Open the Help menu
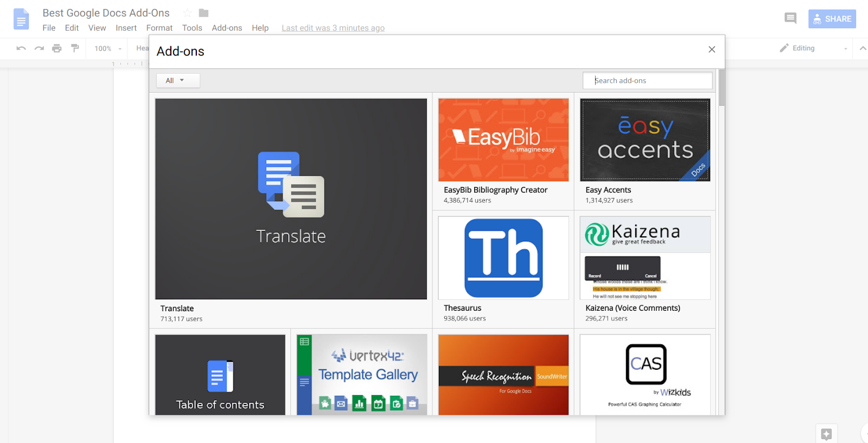The image size is (868, 443). (x=260, y=28)
